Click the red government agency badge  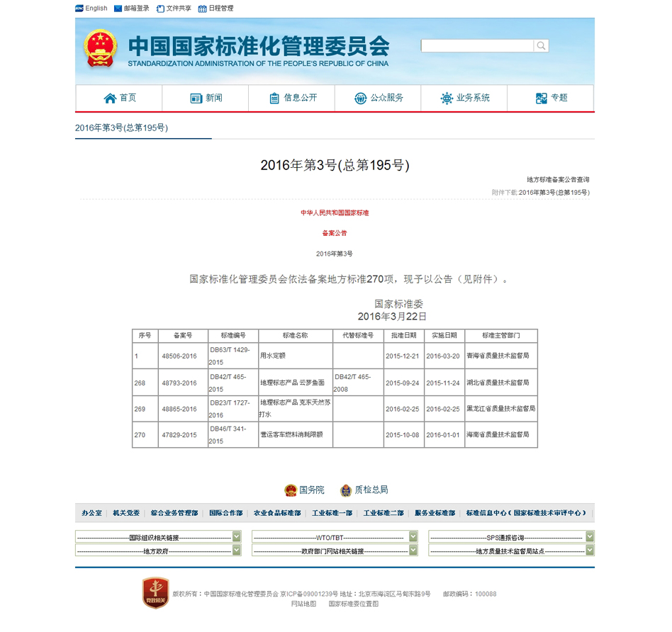[155, 592]
